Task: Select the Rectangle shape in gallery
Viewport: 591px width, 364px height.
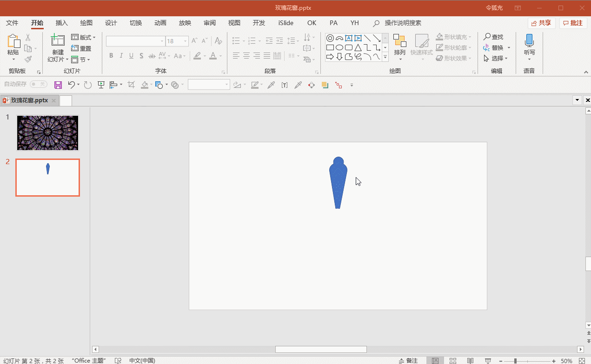Action: point(330,47)
